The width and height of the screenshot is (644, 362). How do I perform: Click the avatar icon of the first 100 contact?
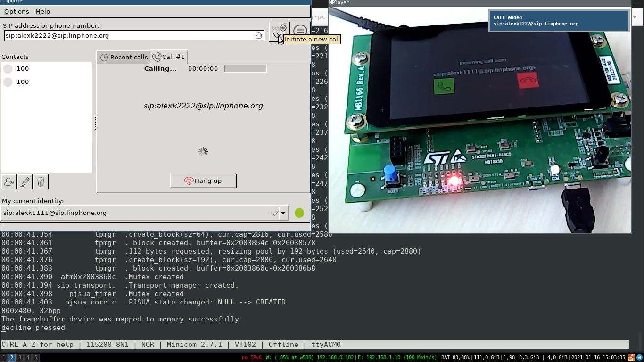tap(8, 69)
